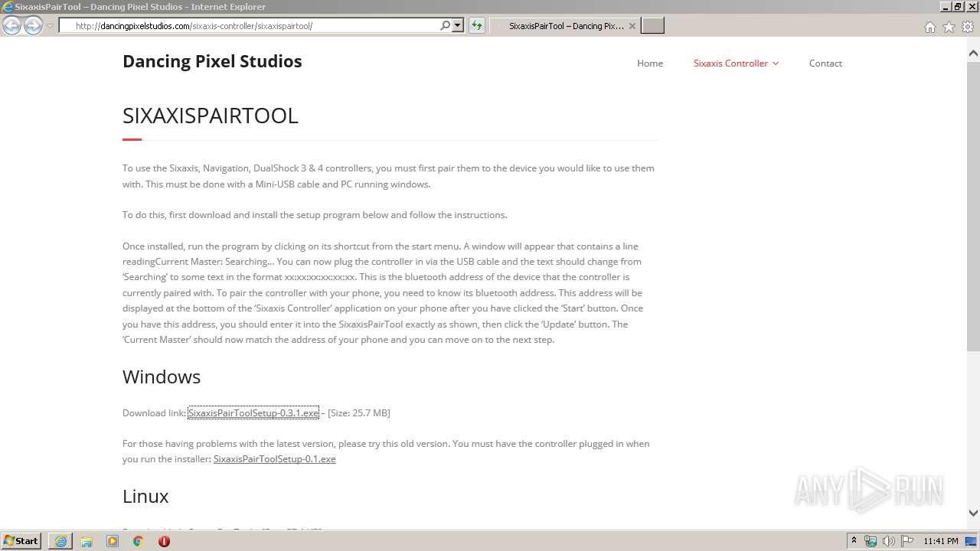Click the browser Forward arrow button
The width and height of the screenshot is (980, 551).
33,26
